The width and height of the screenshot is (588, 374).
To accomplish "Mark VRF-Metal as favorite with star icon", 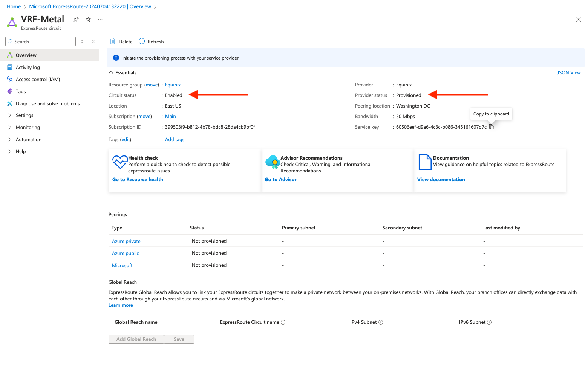I will (88, 19).
